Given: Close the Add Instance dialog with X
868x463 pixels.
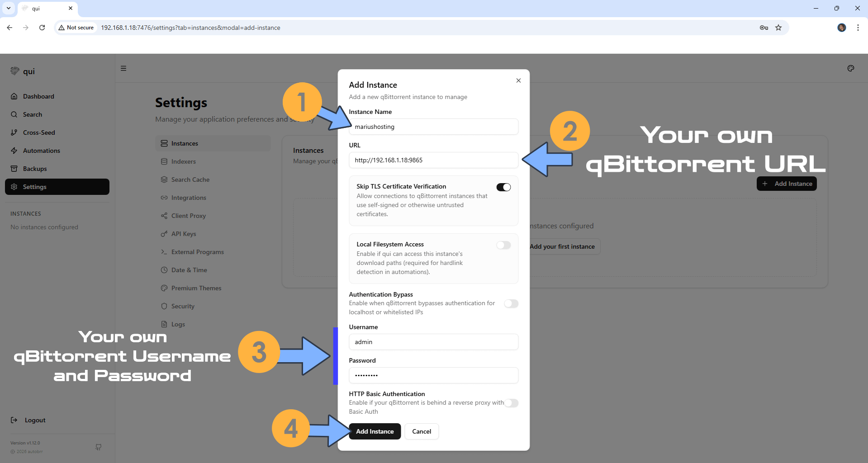Looking at the screenshot, I should point(518,80).
